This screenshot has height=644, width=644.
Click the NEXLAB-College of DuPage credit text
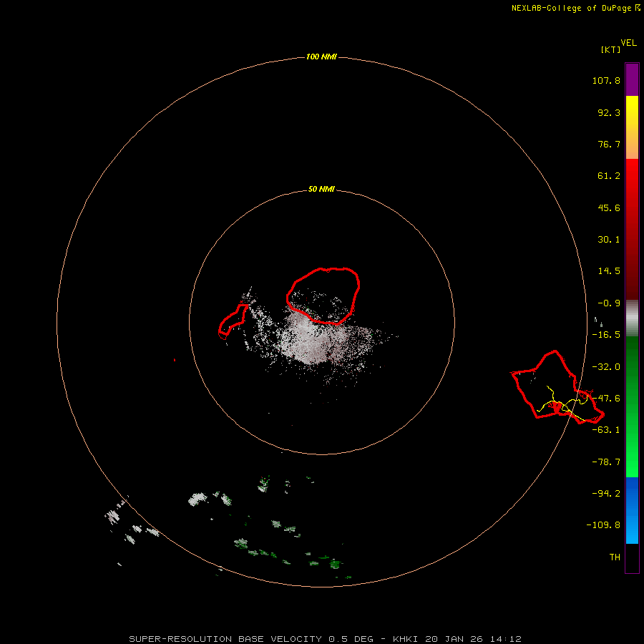(576, 8)
